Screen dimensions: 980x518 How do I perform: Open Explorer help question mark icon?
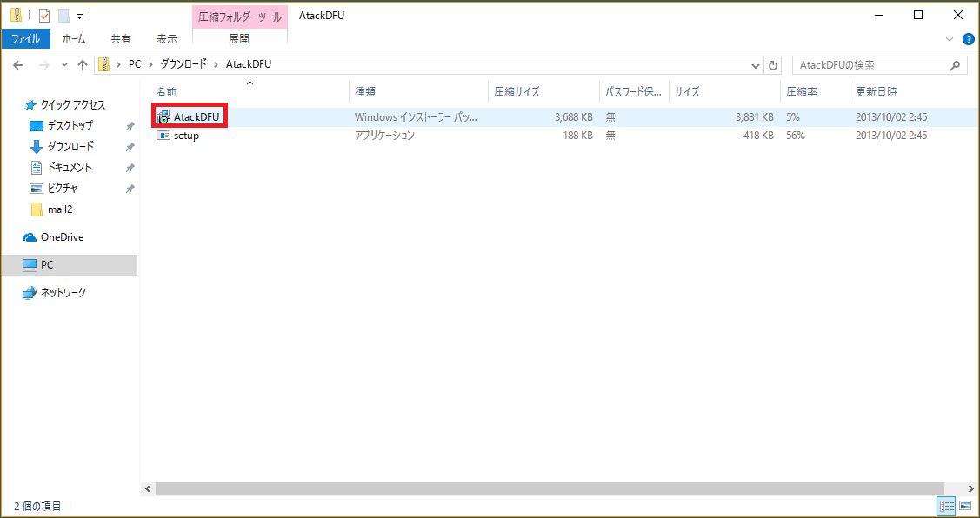(969, 39)
